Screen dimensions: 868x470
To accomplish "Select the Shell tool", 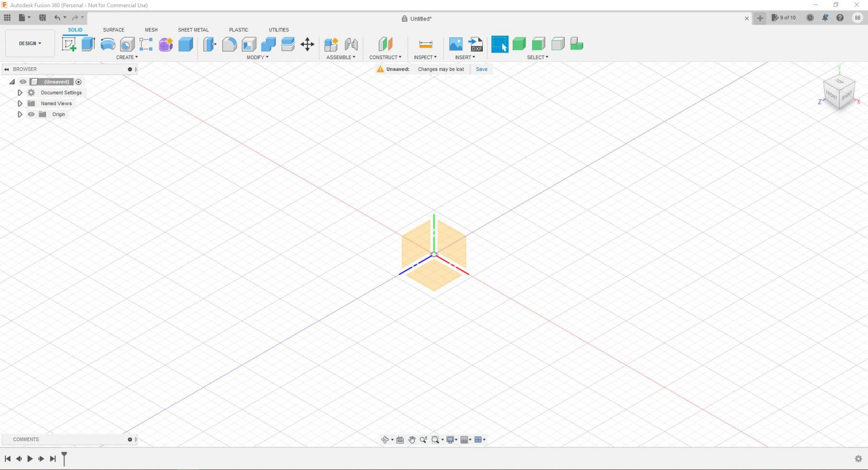I will coord(249,44).
